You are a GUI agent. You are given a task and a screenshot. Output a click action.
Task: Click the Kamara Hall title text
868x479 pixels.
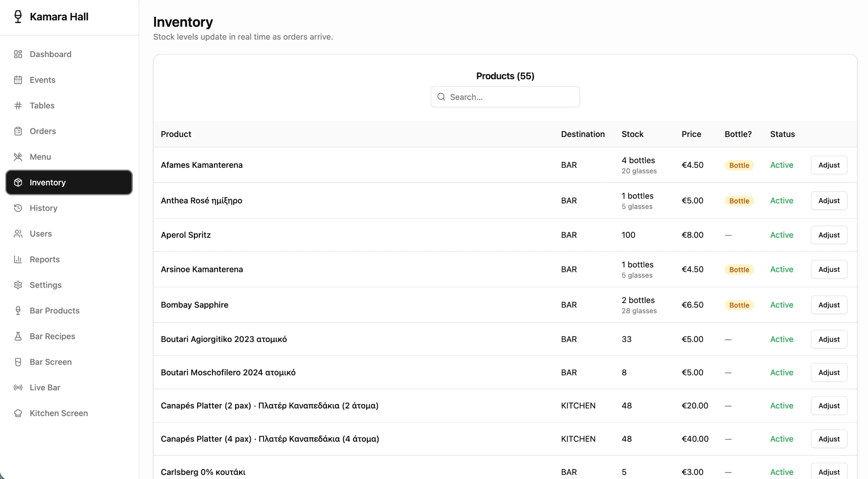pos(59,17)
